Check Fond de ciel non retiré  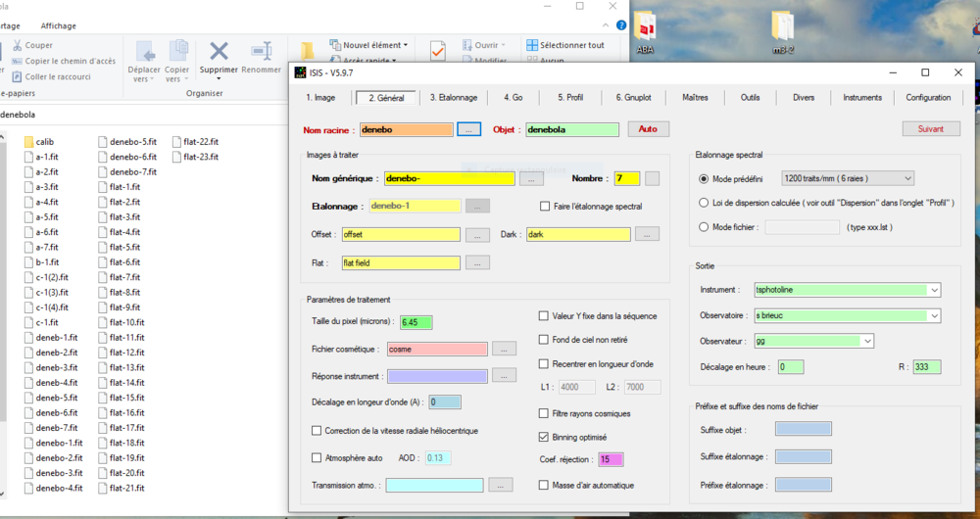(x=543, y=340)
